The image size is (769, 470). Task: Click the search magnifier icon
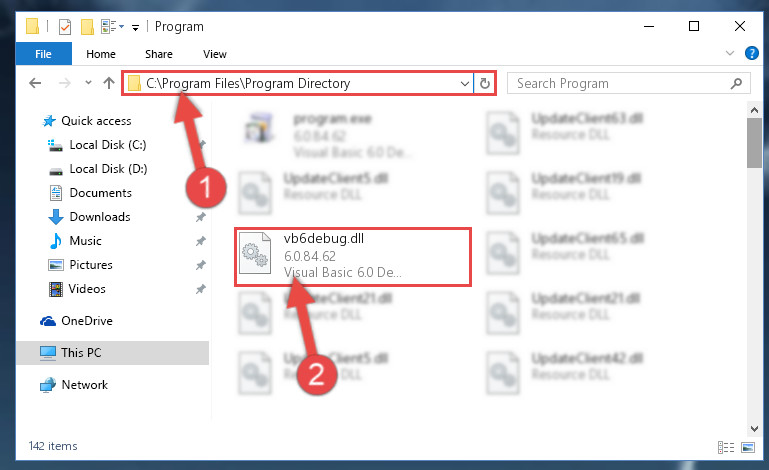coord(736,83)
